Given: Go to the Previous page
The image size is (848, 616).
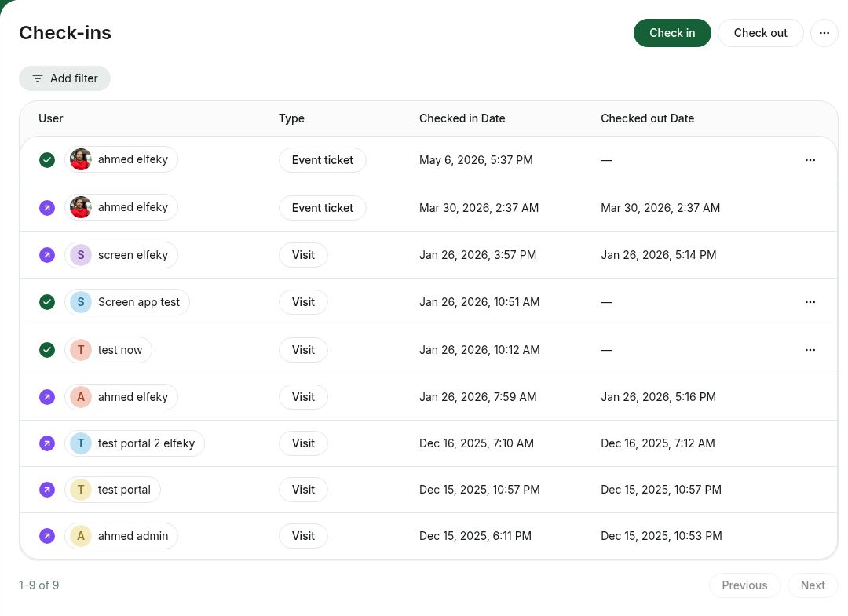Looking at the screenshot, I should click(744, 585).
